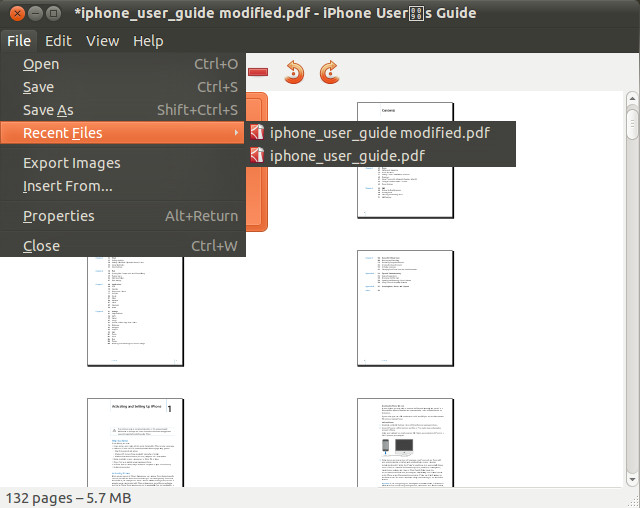This screenshot has width=640, height=508.
Task: Click the vertical scrollbar handle
Action: (x=632, y=124)
